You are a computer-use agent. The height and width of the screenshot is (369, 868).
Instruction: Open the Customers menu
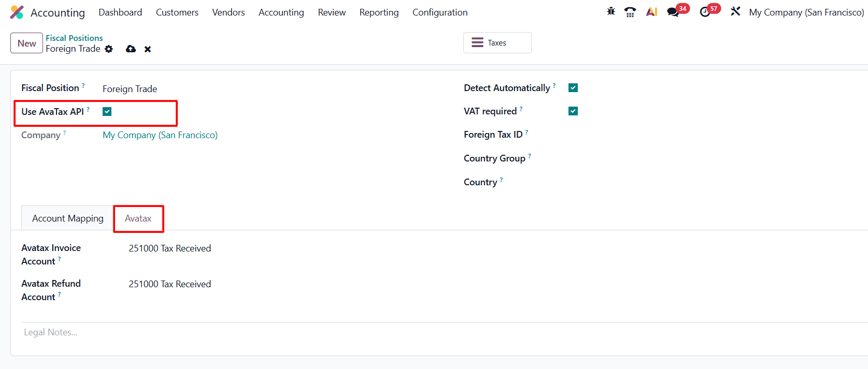click(x=177, y=12)
